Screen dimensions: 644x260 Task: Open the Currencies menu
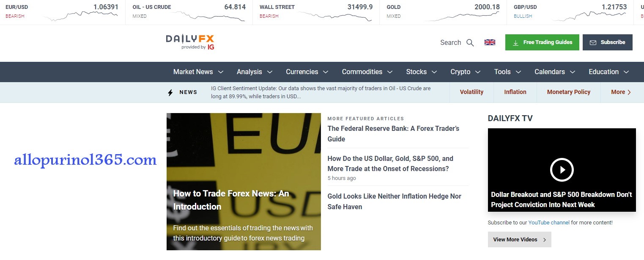click(302, 72)
